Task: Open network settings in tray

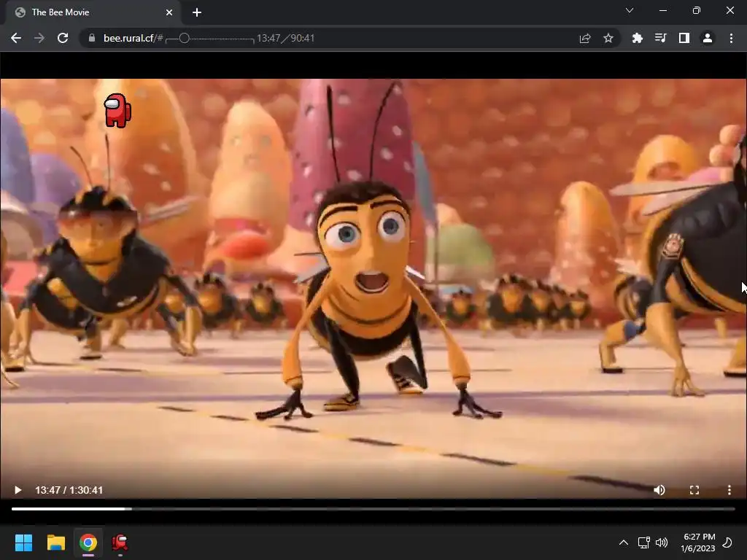Action: [x=643, y=542]
